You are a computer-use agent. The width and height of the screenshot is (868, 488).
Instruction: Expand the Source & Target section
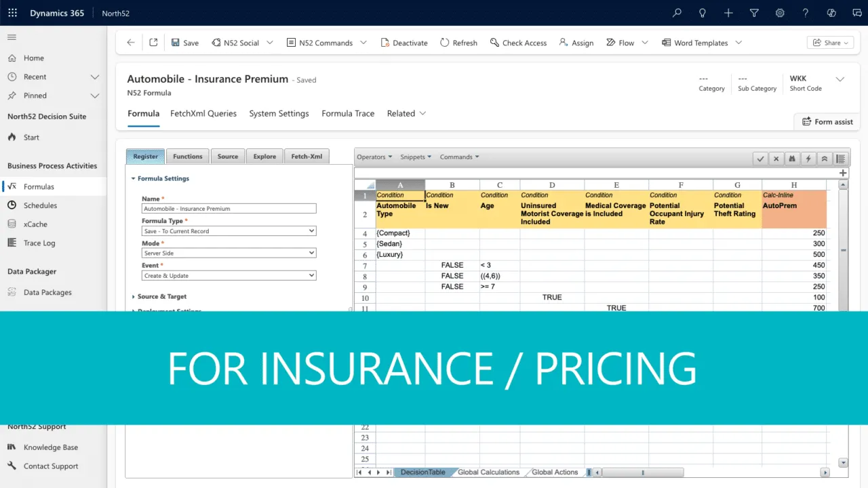(159, 297)
